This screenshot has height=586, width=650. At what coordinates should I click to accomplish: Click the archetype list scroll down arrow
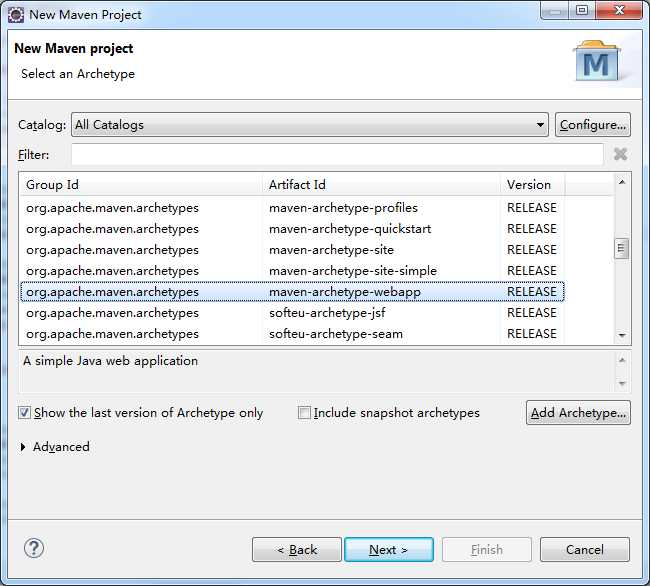click(x=622, y=335)
